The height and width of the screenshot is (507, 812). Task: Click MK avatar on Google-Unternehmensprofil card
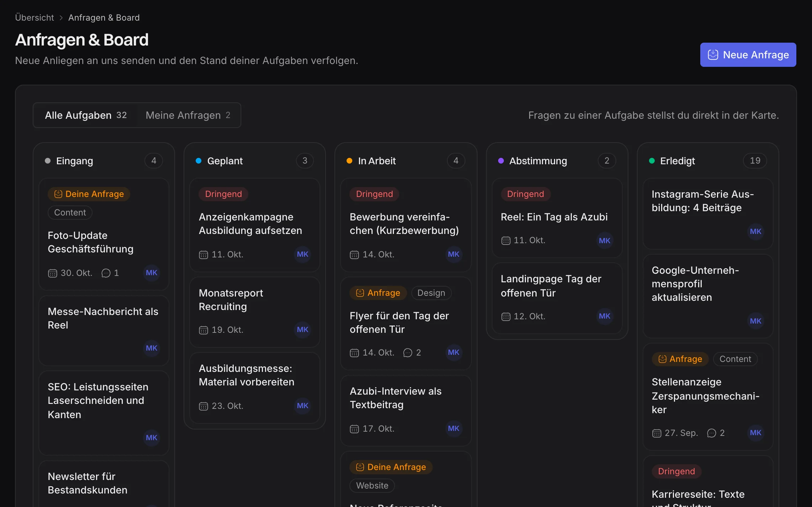click(x=755, y=321)
